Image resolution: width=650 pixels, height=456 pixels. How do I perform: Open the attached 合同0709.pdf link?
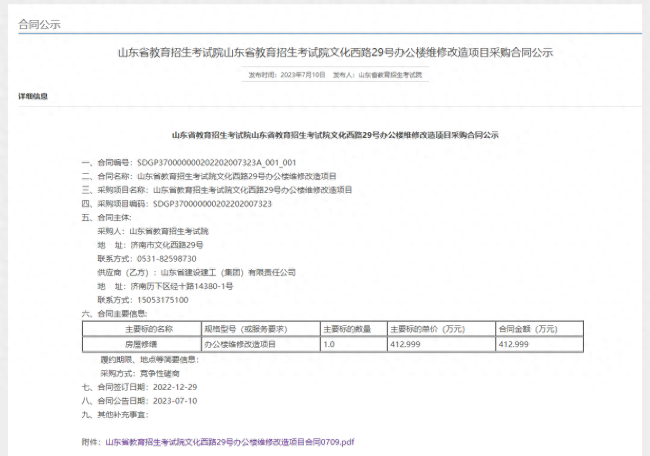point(230,441)
